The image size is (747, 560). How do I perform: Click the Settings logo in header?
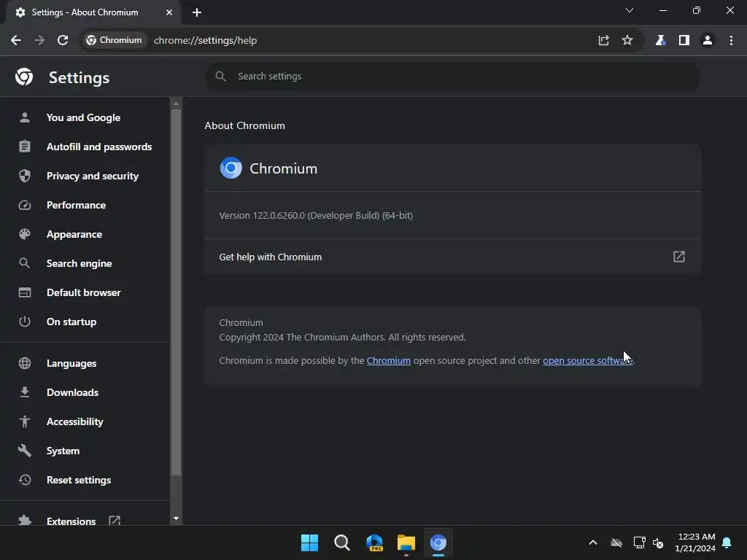coord(24,77)
